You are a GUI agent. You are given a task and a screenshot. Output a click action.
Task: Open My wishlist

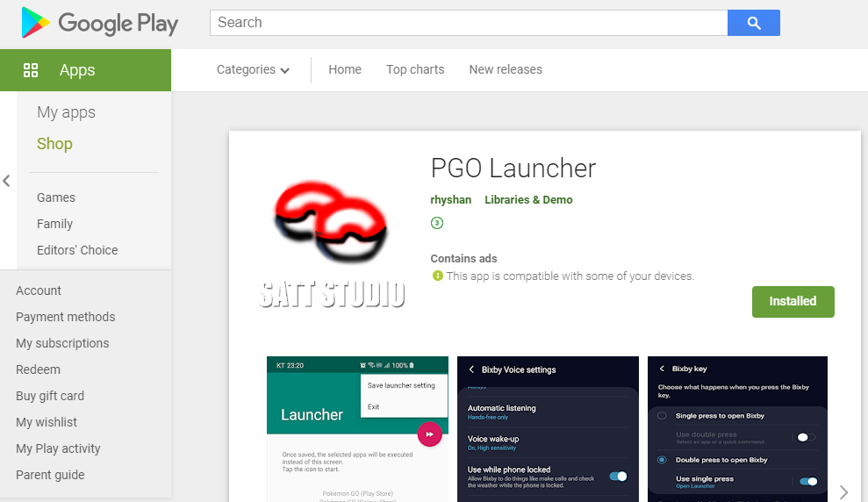tap(47, 422)
